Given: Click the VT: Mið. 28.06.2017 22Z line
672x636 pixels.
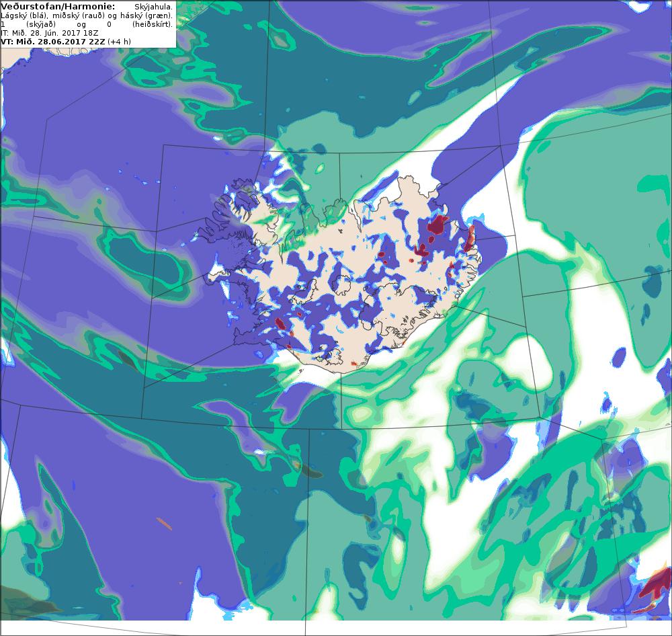Looking at the screenshot, I should coord(52,42).
